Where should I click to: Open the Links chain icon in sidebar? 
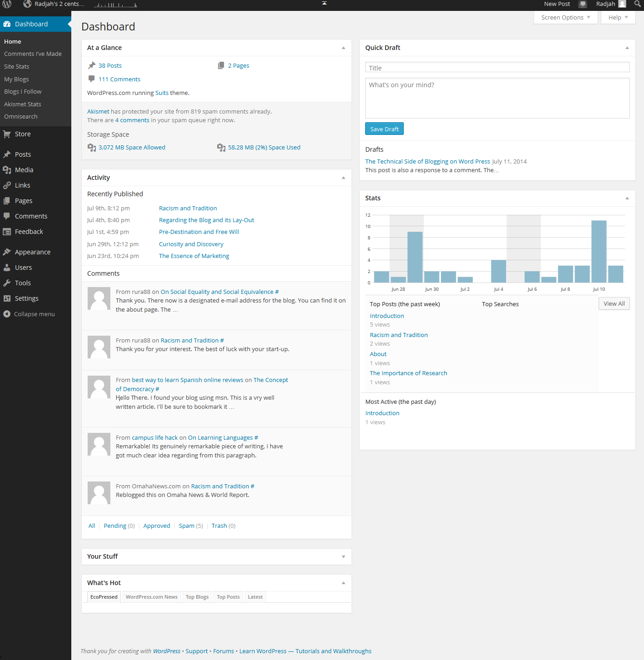7,185
